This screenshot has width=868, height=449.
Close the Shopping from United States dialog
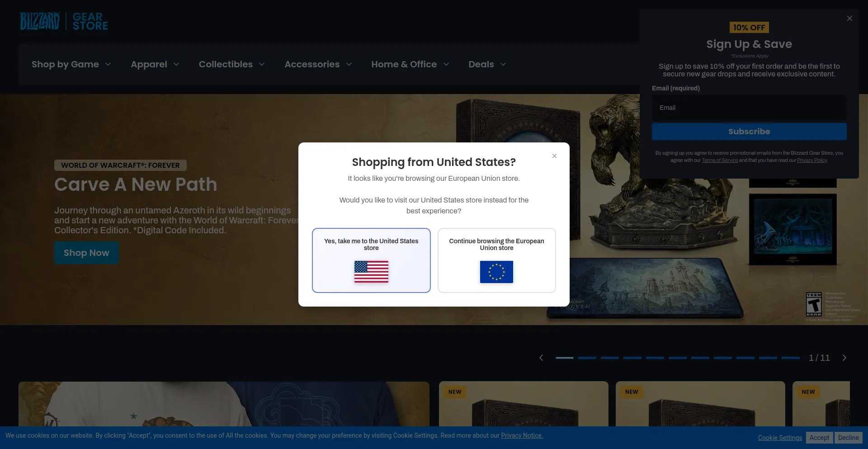point(554,156)
